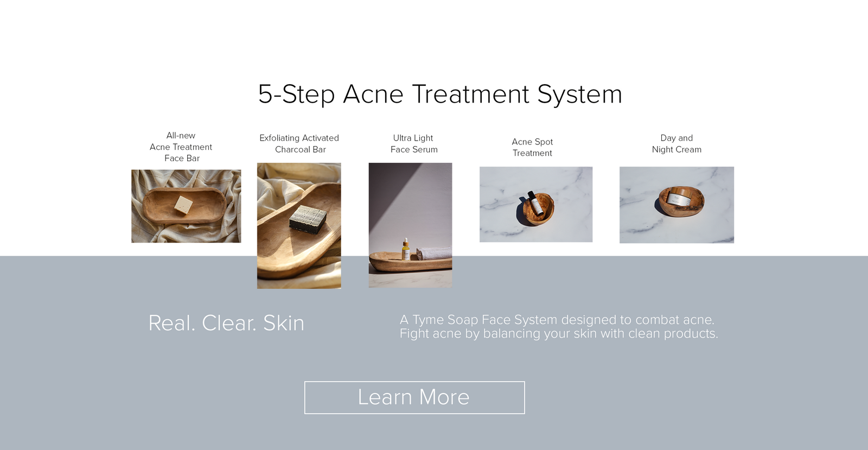Click the roller bottle in the wooden bowl

(x=535, y=202)
